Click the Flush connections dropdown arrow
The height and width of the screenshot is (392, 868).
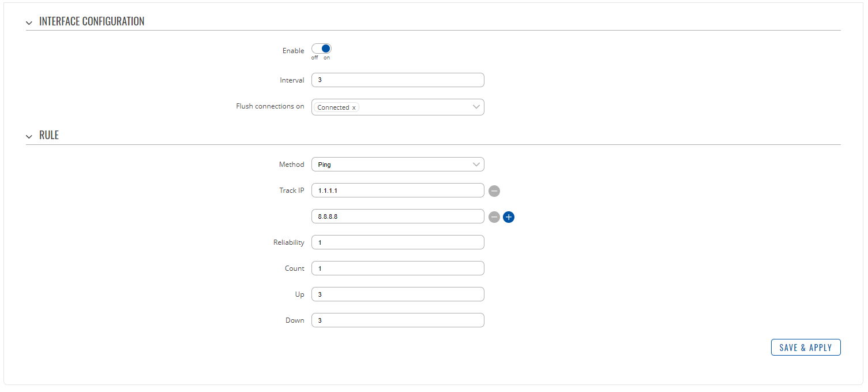(476, 107)
